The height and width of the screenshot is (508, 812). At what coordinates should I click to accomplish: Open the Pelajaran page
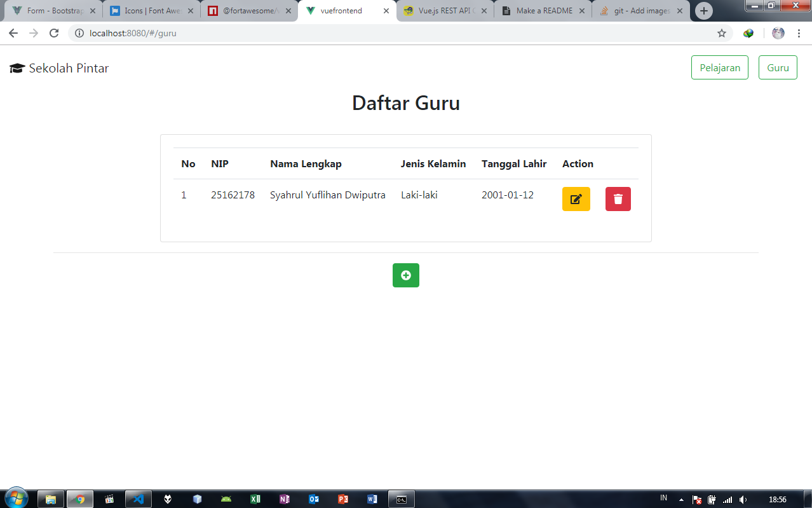[x=719, y=67]
